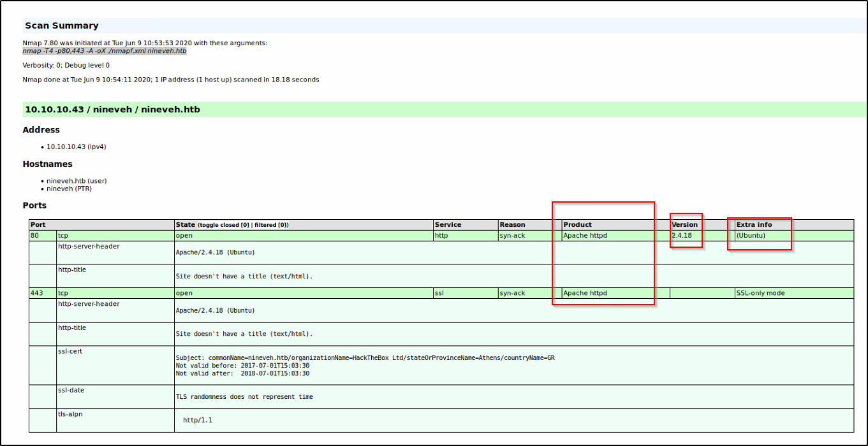Click the ssl-date script name
Viewport: 868px width, 446px height.
click(71, 390)
